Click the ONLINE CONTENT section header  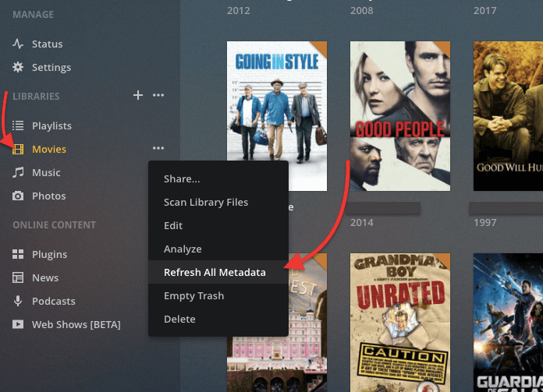pos(55,225)
